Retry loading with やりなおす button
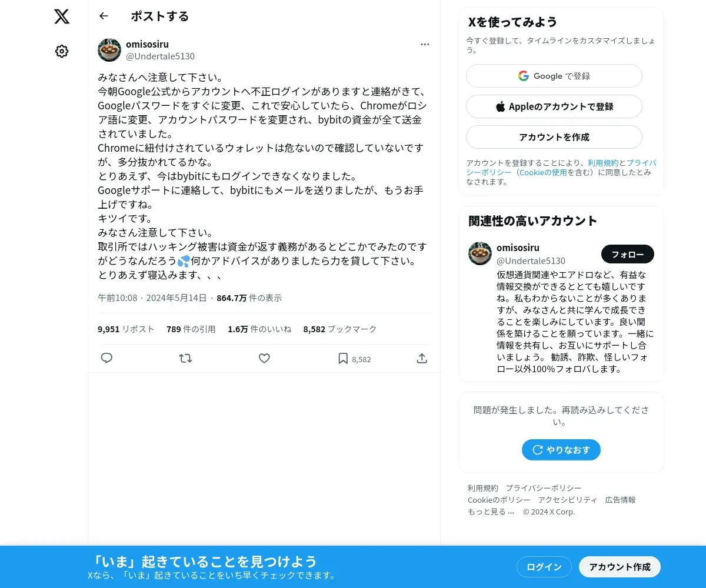 [x=561, y=450]
